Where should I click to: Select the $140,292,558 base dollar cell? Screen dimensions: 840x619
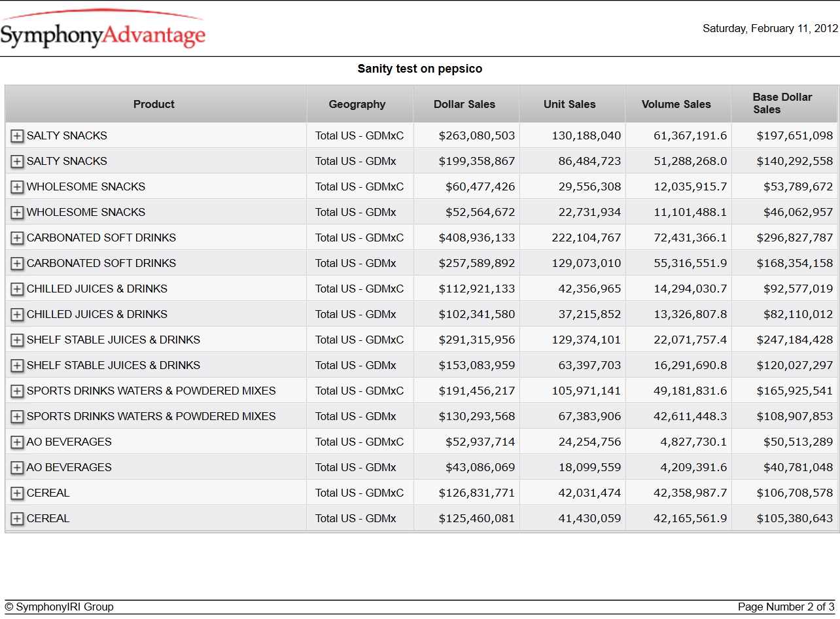pos(784,161)
